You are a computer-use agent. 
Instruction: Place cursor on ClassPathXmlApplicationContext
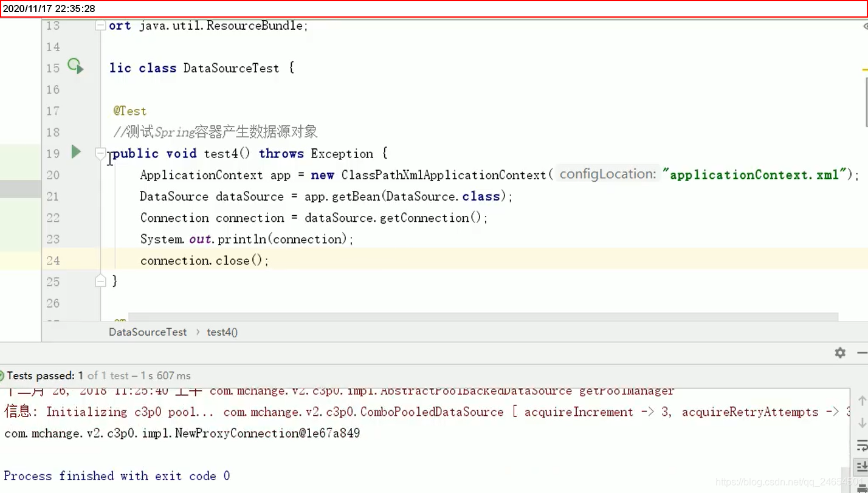444,175
